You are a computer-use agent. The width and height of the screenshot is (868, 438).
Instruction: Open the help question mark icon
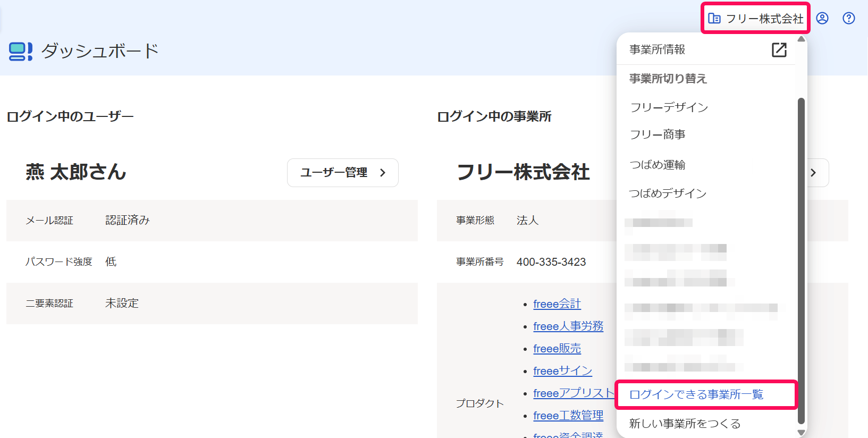pos(849,19)
